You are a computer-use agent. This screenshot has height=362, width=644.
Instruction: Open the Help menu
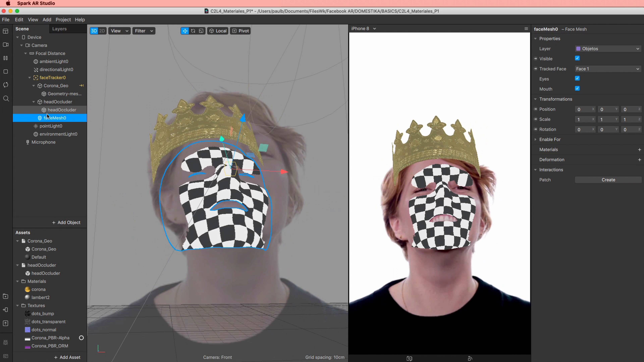pyautogui.click(x=80, y=19)
